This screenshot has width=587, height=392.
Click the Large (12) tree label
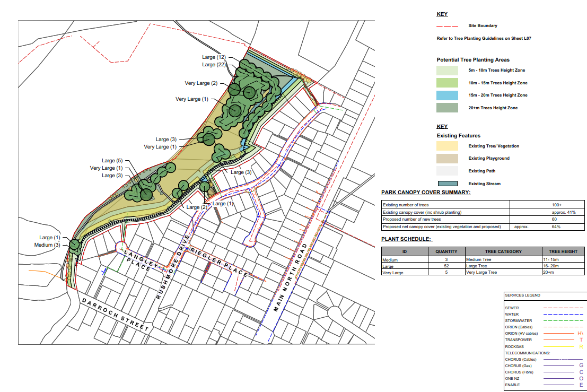(x=214, y=57)
